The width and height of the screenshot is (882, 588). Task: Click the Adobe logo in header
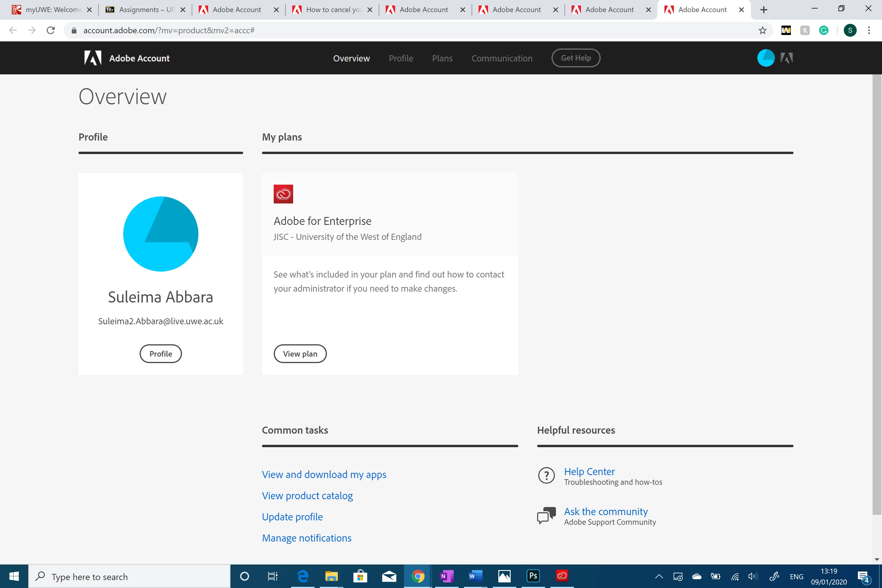pos(93,58)
